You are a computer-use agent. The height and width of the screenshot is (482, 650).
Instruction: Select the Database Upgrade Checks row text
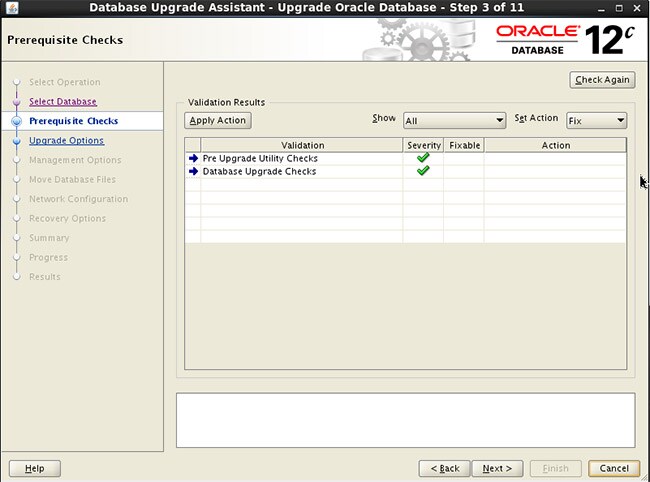(259, 171)
